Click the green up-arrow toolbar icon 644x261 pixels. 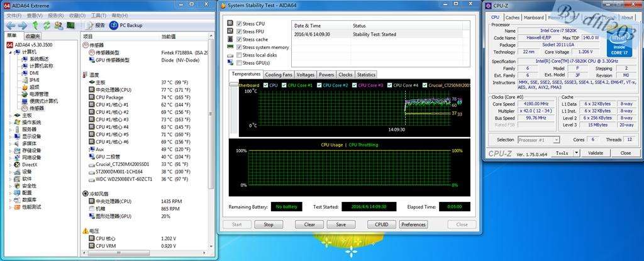click(35, 26)
